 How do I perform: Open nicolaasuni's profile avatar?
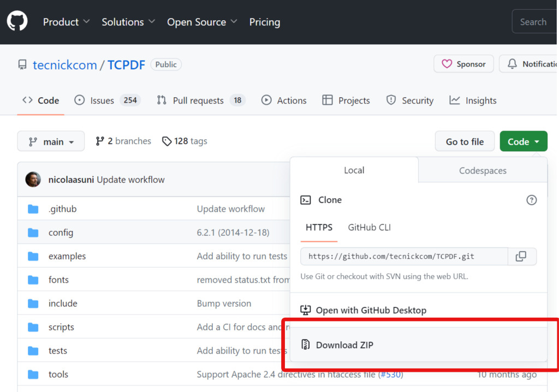[33, 180]
